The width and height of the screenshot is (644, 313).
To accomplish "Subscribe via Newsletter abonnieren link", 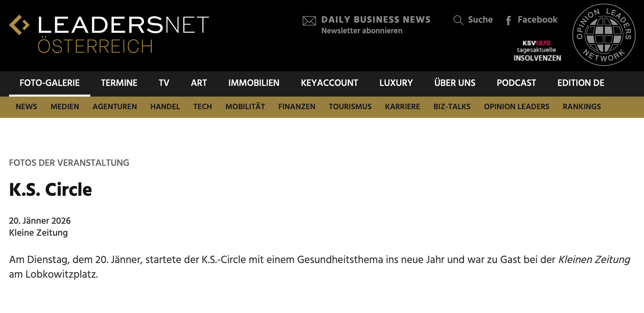I will coord(361,31).
